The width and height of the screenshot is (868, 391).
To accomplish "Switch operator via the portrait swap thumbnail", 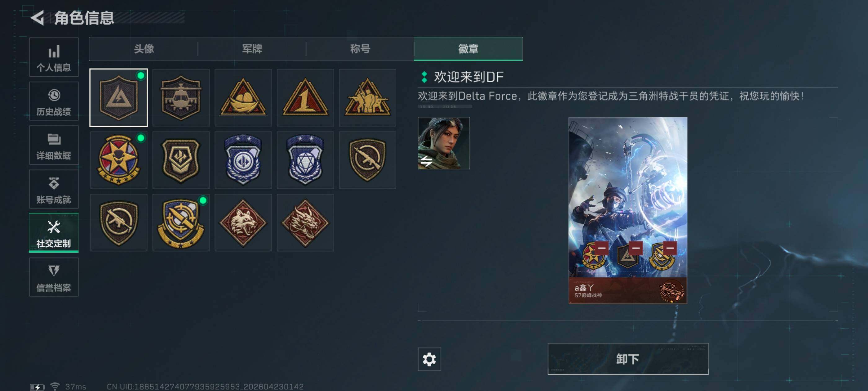I will tap(443, 143).
